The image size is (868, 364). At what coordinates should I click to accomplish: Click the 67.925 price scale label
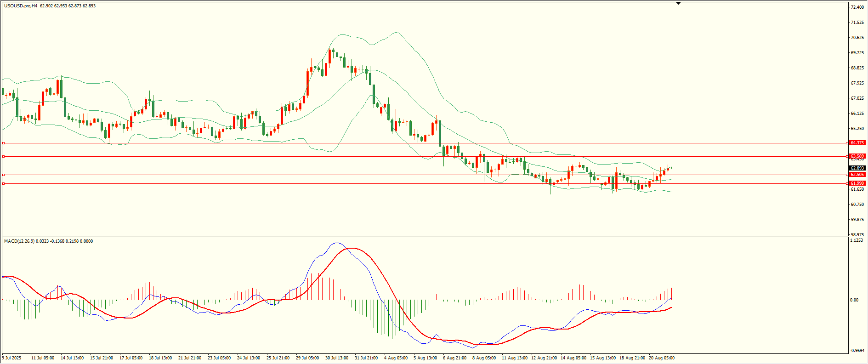tap(857, 83)
